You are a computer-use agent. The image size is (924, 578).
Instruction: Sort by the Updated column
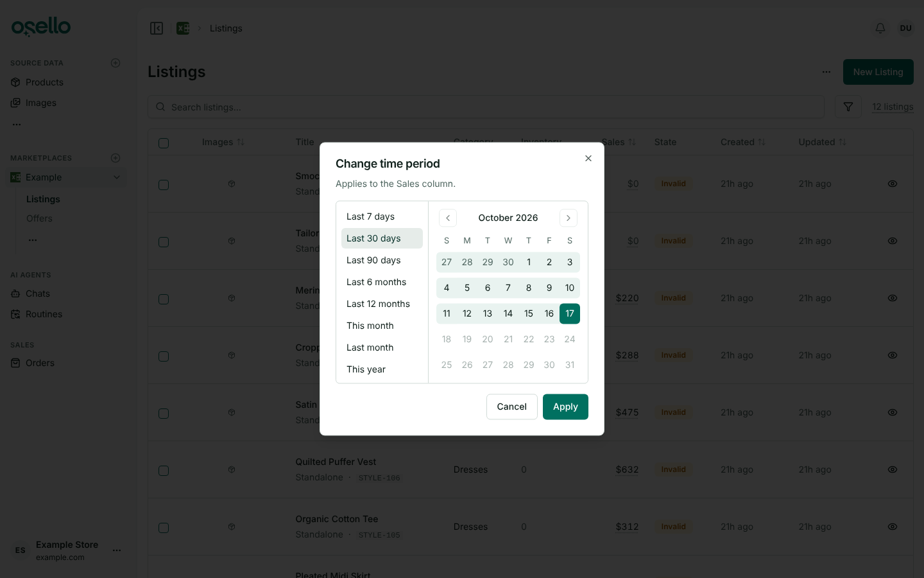coord(823,142)
